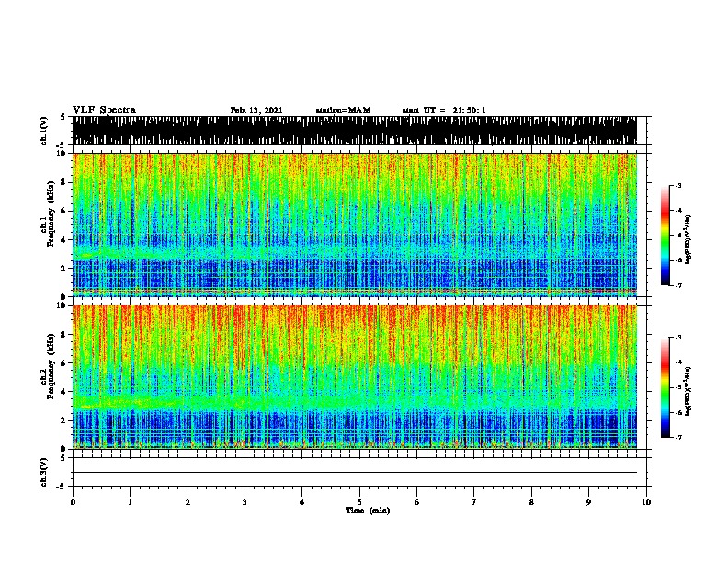The image size is (728, 563).
Task: Click the ch.2 spectrogram plot area
Action: coord(355,377)
